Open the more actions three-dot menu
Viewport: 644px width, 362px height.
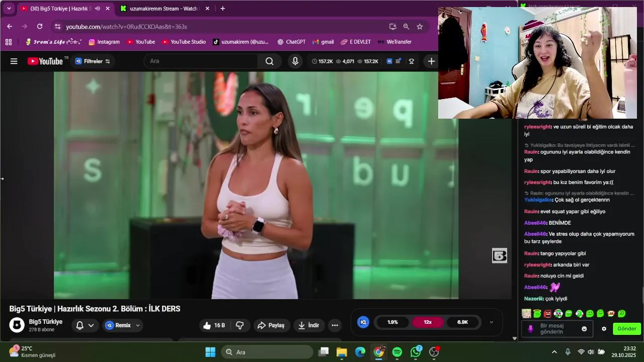coord(335,325)
